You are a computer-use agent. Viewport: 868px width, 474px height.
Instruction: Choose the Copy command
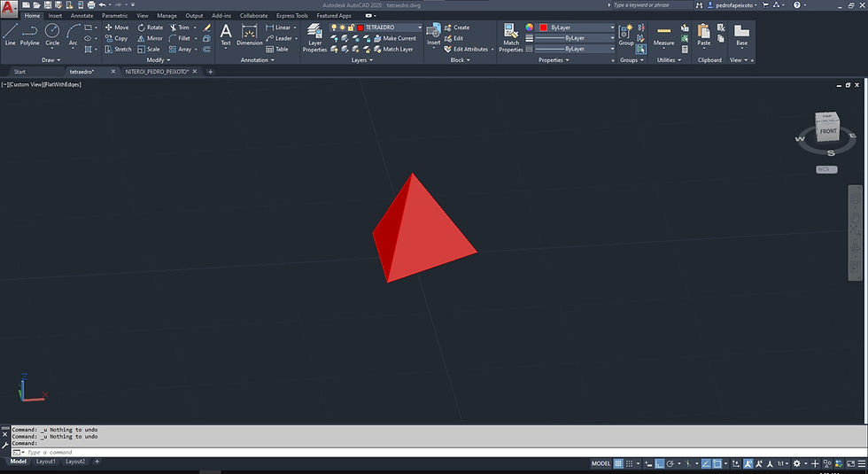click(x=116, y=38)
